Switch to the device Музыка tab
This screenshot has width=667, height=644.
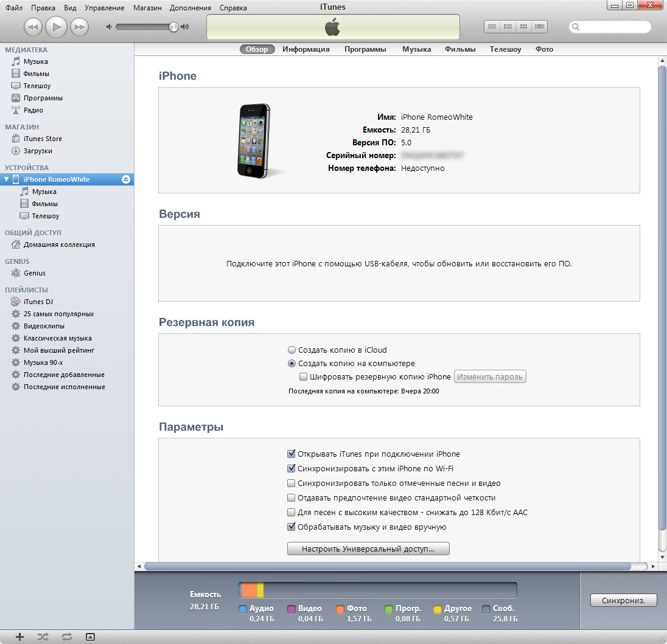point(416,49)
